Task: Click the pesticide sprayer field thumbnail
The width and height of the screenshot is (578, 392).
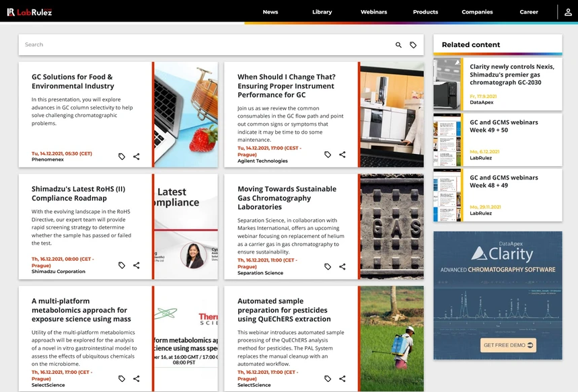Action: pyautogui.click(x=392, y=339)
